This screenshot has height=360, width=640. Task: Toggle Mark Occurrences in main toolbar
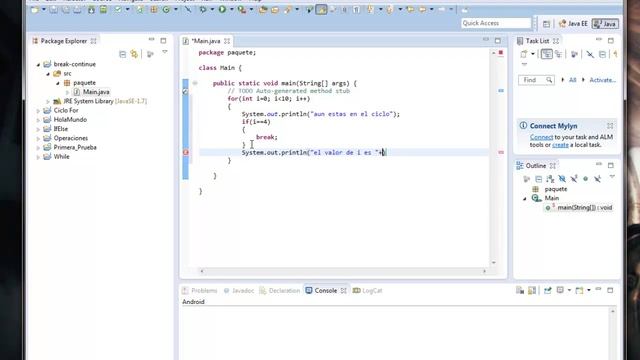click(x=321, y=9)
